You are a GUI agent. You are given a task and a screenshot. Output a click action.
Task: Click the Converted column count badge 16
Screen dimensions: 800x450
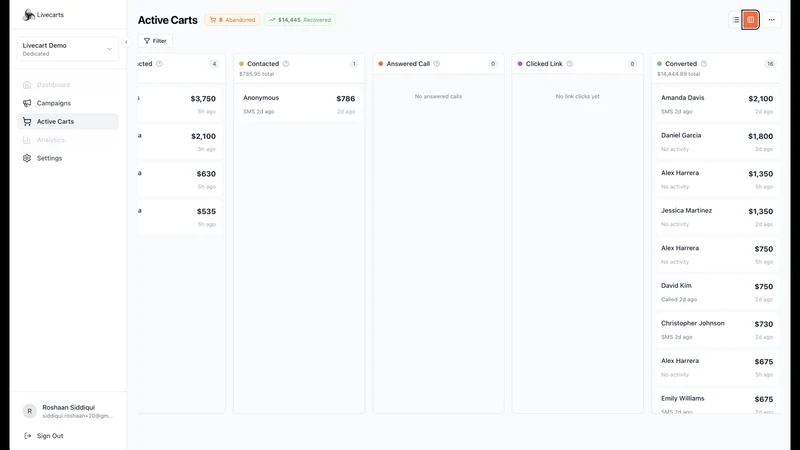770,64
